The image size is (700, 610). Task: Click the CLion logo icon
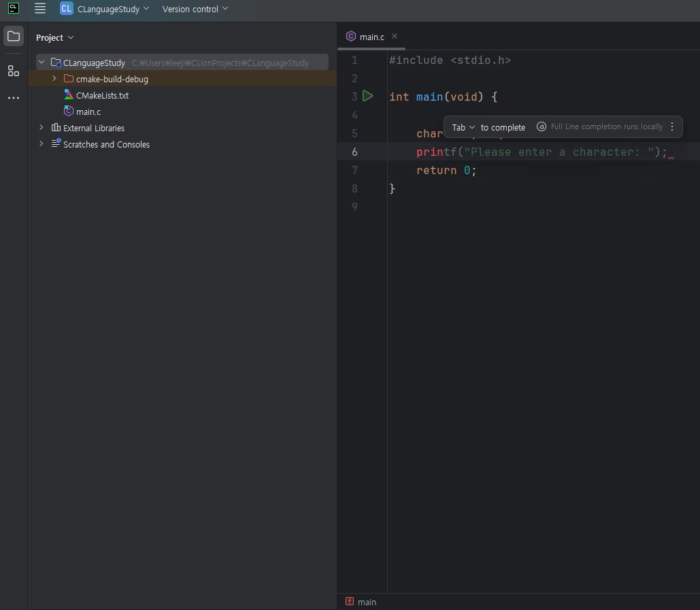pos(13,9)
